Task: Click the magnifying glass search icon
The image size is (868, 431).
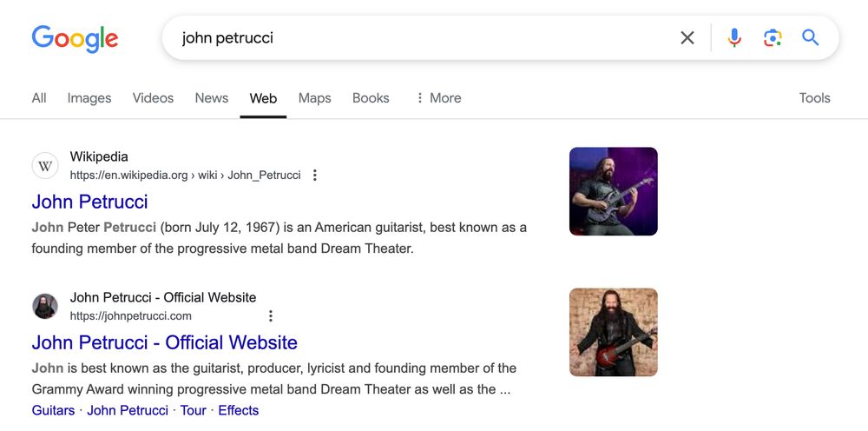Action: [x=810, y=37]
